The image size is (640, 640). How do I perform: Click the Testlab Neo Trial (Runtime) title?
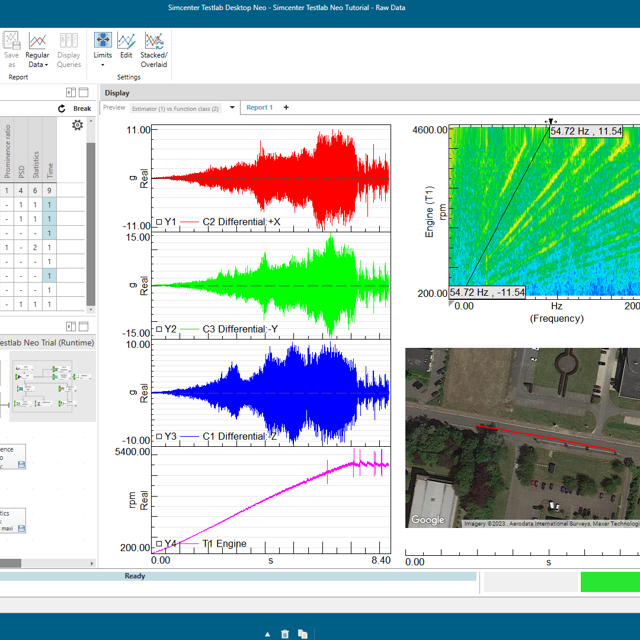[47, 342]
